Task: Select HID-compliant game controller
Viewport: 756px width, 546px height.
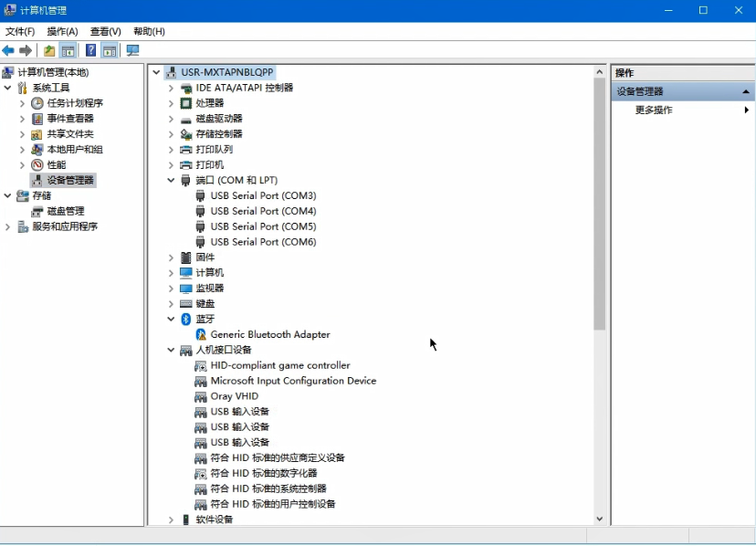Action: (x=280, y=365)
